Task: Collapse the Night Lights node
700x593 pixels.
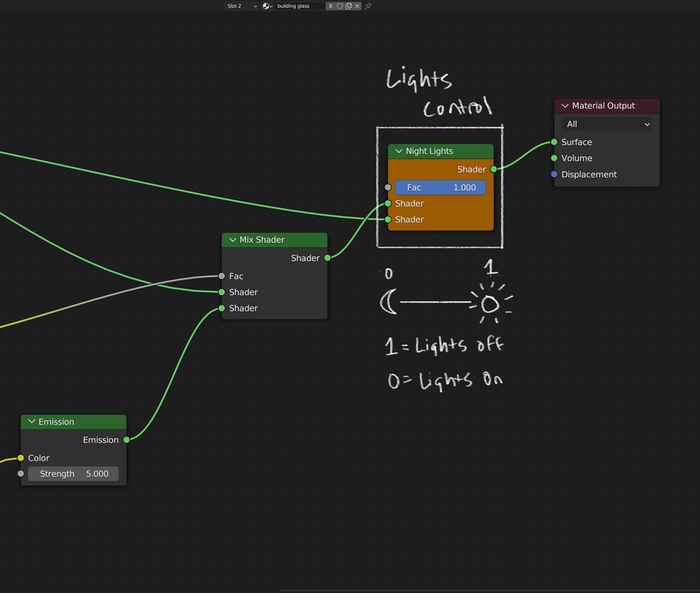Action: coord(398,151)
